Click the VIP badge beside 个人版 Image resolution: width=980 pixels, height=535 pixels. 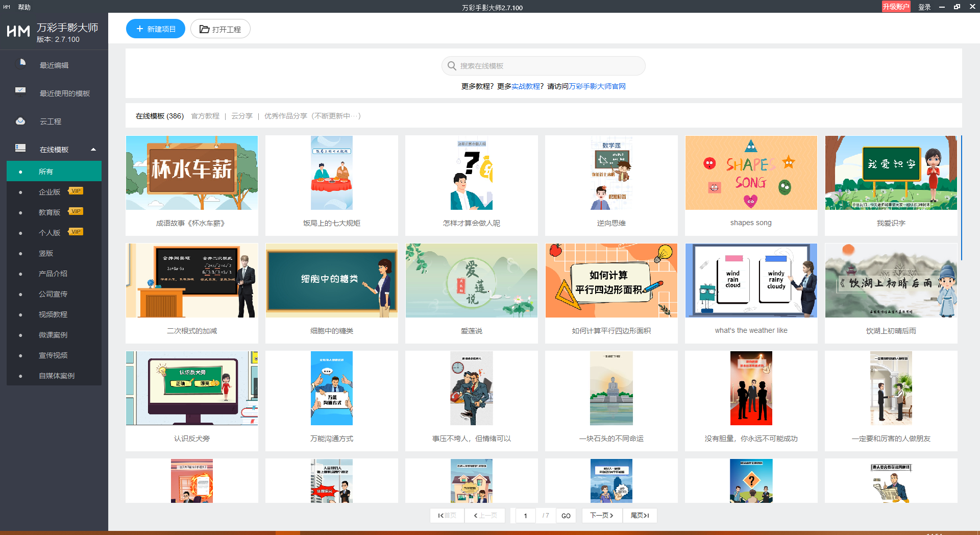pyautogui.click(x=76, y=232)
